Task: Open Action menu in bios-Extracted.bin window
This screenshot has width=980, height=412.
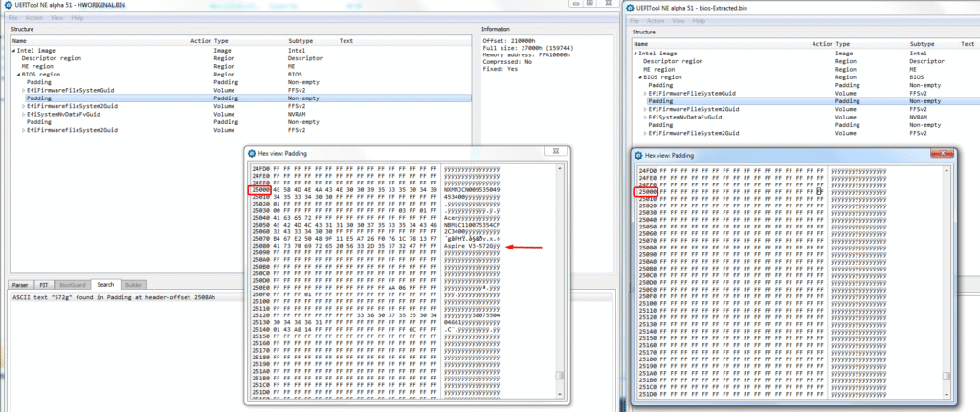Action: pos(656,21)
